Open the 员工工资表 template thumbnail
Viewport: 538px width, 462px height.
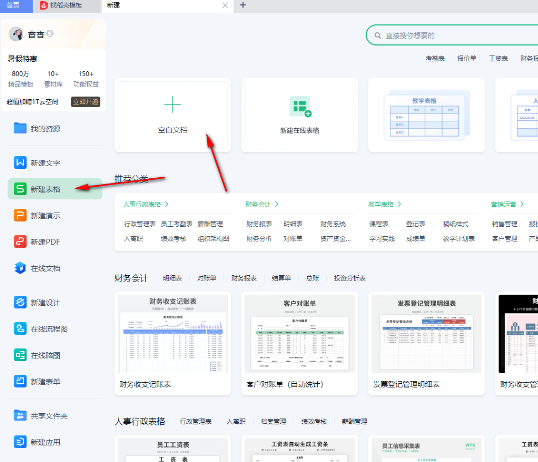[x=173, y=450]
